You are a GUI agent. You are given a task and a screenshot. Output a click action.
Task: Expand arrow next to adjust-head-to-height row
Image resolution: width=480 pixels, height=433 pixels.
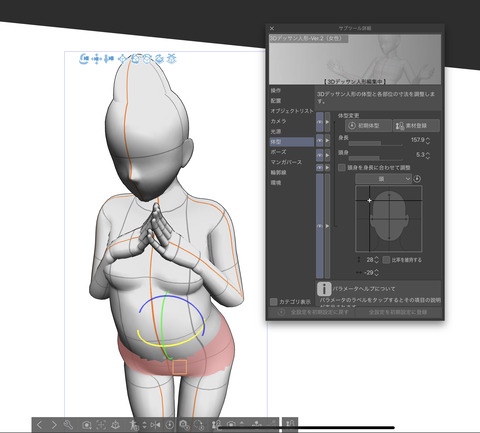click(327, 168)
